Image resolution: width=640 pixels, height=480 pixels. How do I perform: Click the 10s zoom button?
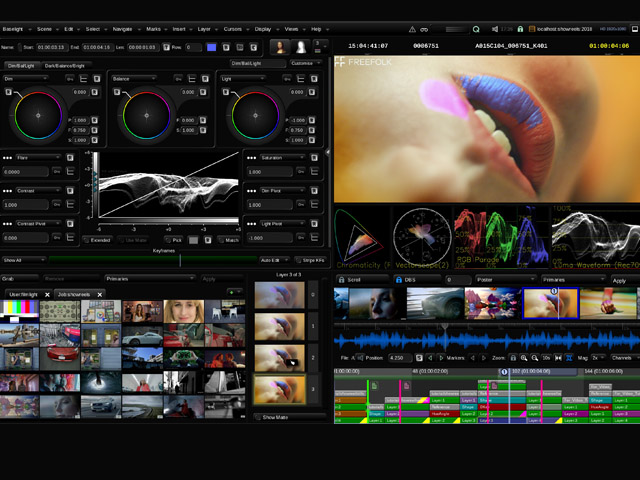point(546,358)
